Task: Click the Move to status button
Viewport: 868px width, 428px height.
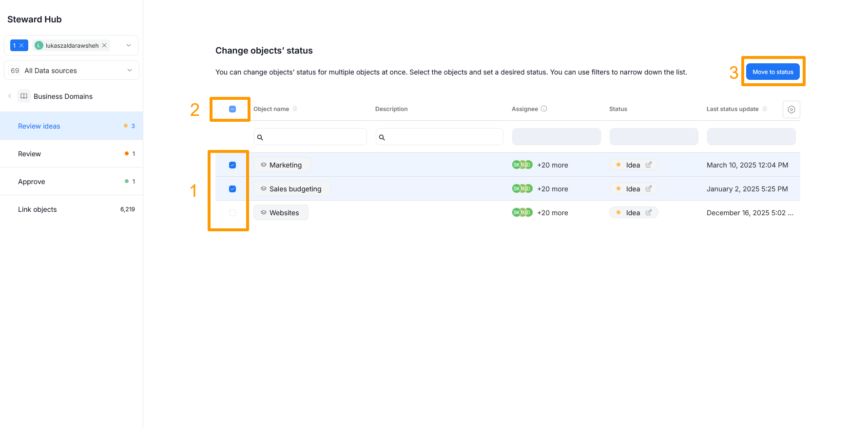Action: coord(772,72)
